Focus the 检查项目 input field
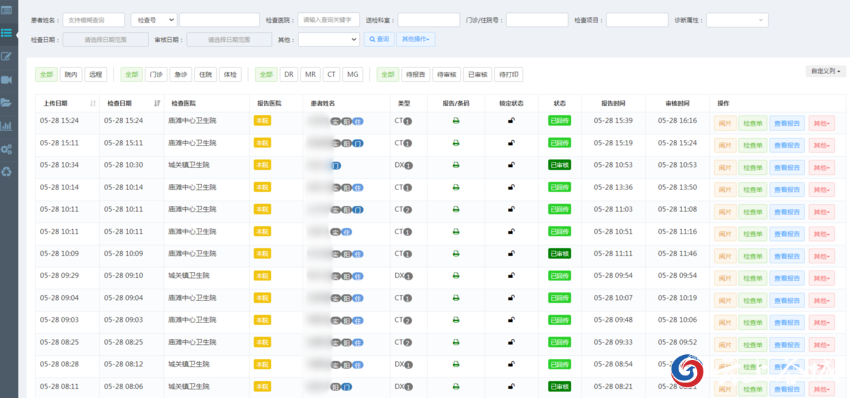850x398 pixels. [638, 20]
